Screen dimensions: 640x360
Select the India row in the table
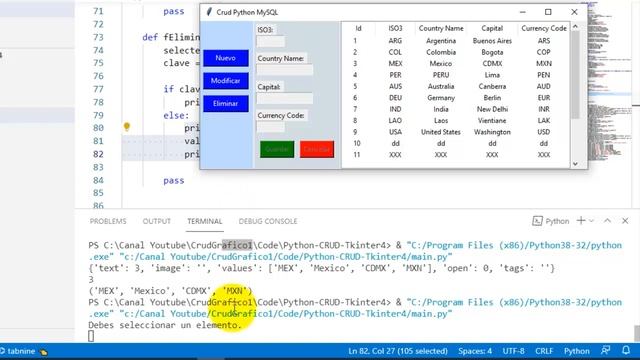(x=456, y=109)
